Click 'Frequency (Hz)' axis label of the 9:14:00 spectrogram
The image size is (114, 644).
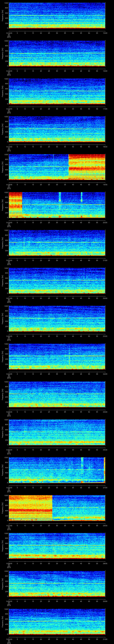pos(3,16)
